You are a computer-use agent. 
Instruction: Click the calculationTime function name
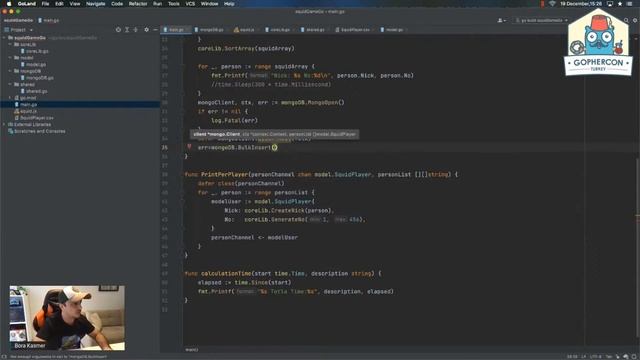click(x=226, y=273)
